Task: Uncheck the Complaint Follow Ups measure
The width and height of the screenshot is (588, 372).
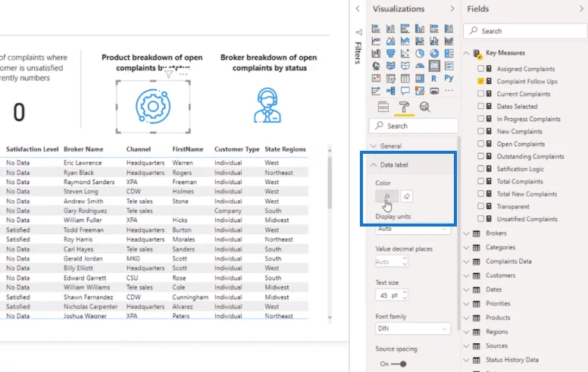Action: [x=480, y=81]
